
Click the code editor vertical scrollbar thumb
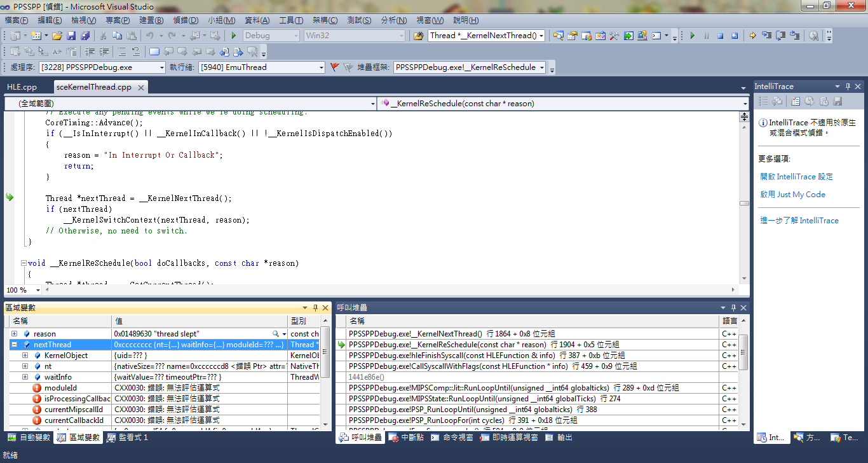click(744, 204)
